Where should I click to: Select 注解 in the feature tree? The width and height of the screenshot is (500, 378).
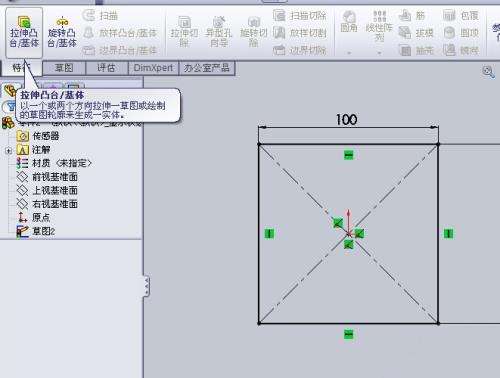33,150
